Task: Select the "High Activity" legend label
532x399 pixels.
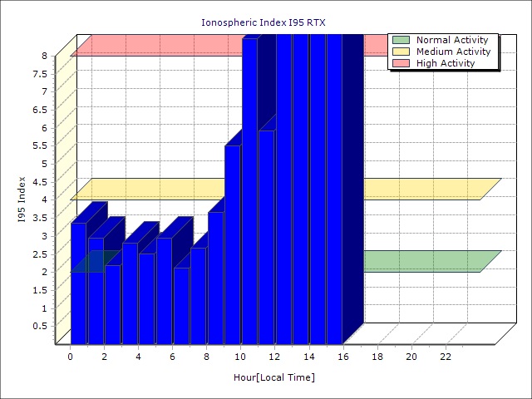Action: 446,63
